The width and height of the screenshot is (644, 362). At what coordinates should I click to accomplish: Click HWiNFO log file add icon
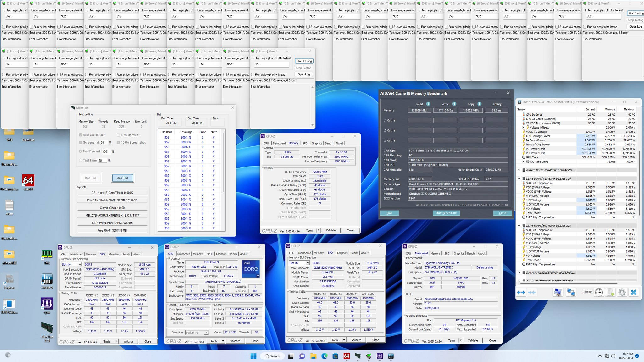coord(610,292)
